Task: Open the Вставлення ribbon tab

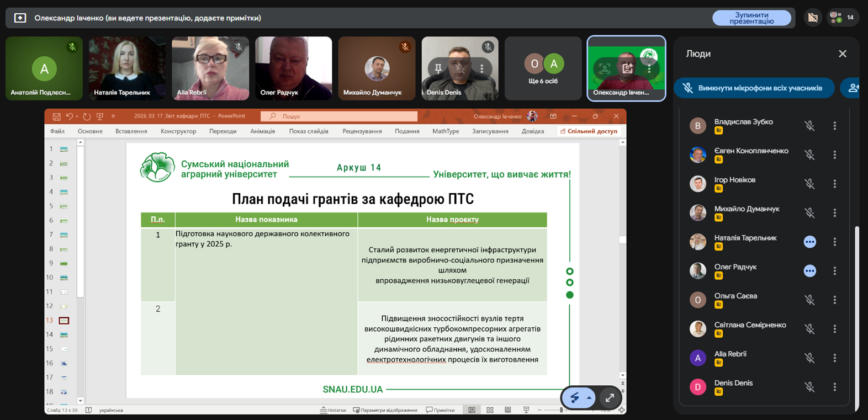Action: [131, 131]
